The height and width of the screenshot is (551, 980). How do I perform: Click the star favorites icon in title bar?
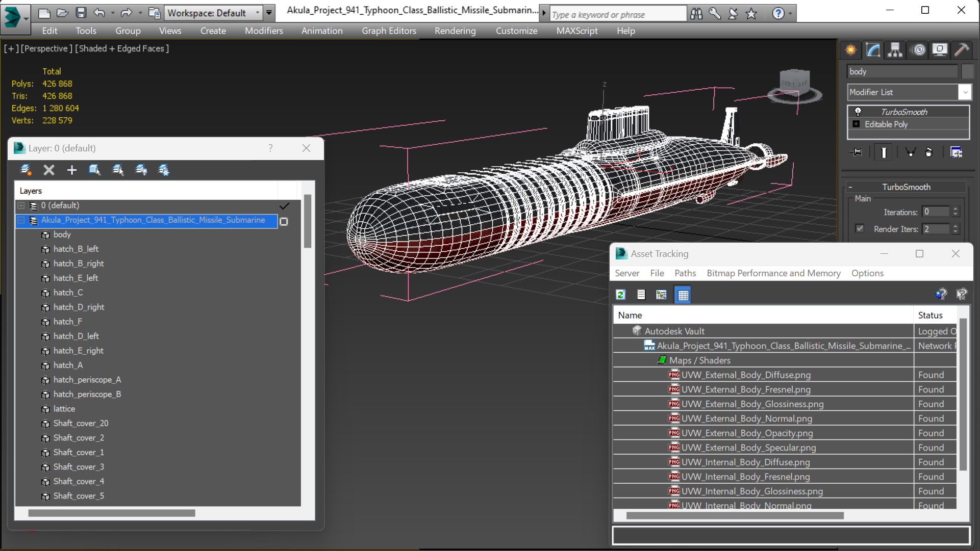751,14
